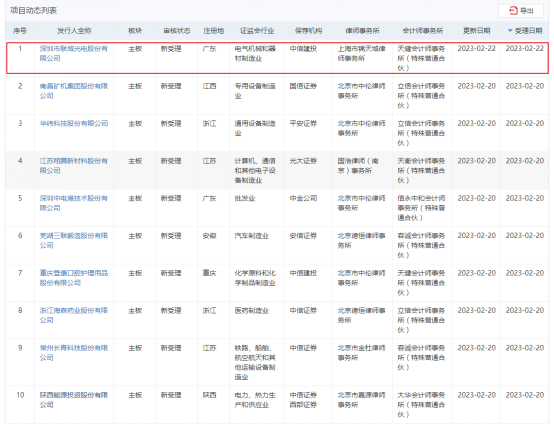Click 新受理 status in row 4
Image resolution: width=554 pixels, height=428 pixels.
[x=171, y=161]
